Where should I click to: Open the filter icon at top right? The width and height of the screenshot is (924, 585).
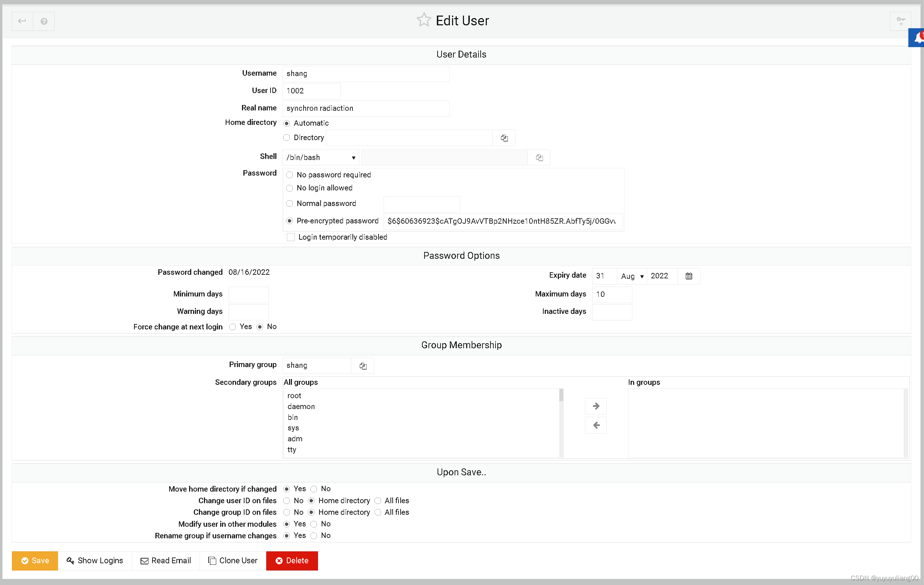tap(900, 21)
